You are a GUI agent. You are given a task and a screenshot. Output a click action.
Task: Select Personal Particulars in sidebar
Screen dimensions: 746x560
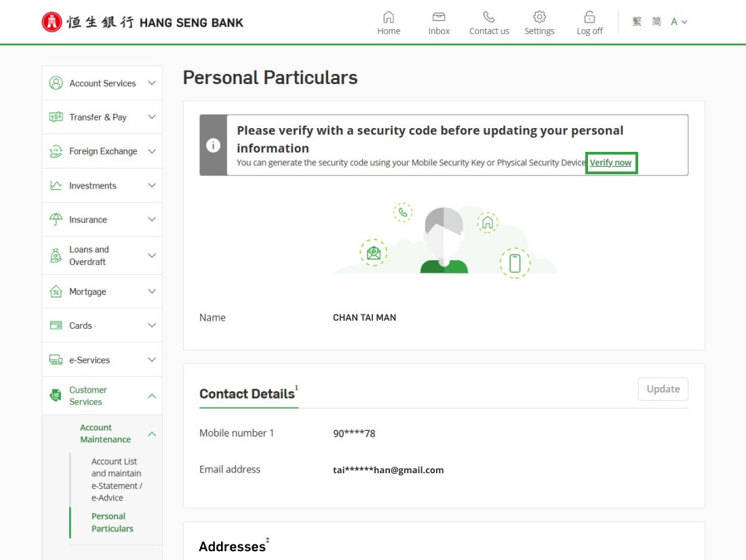pos(112,523)
